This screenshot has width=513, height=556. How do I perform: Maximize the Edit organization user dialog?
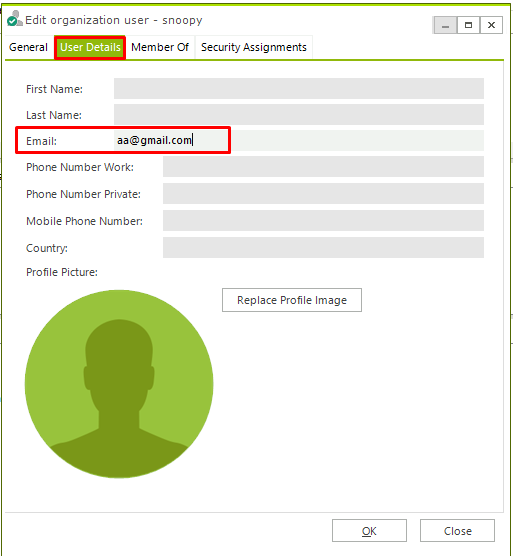tap(468, 25)
